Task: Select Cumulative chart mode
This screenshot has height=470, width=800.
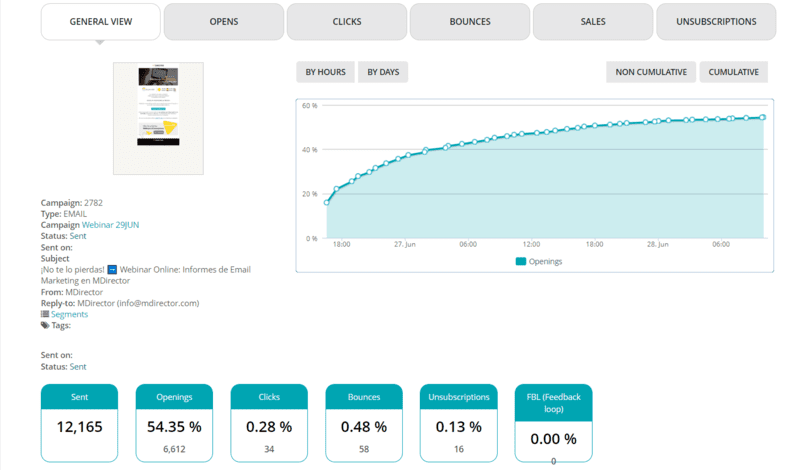Action: (x=733, y=72)
